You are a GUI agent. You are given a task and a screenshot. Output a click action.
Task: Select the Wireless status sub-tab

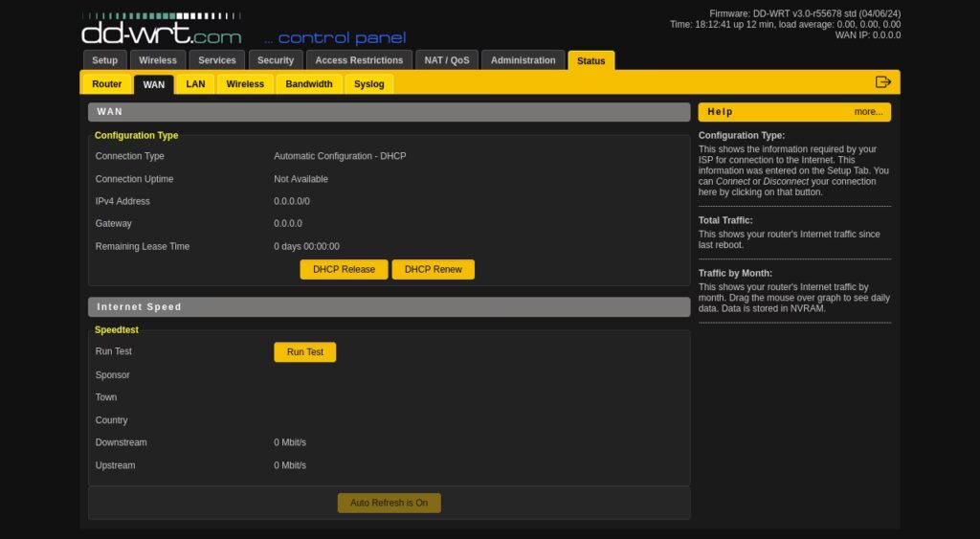point(245,84)
